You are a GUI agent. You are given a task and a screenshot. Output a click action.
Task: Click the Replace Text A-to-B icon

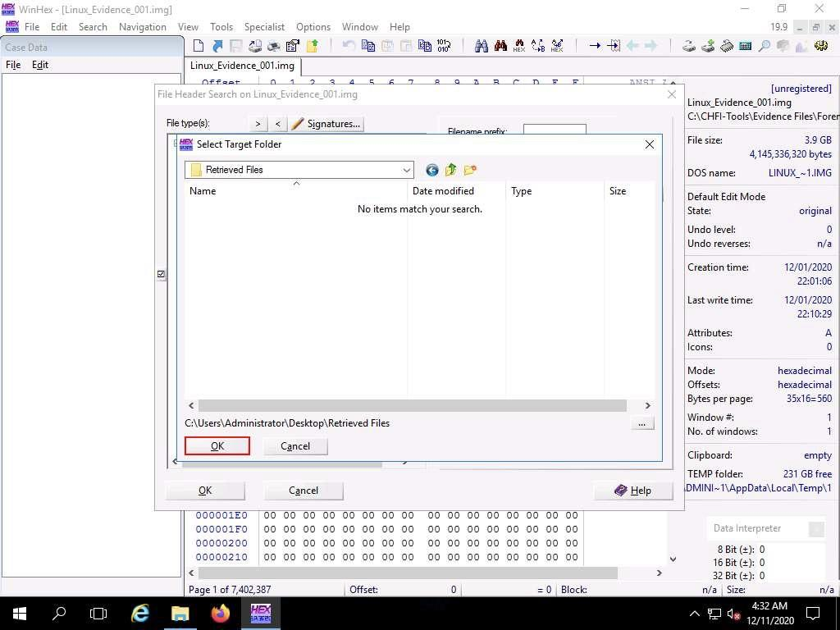538,46
